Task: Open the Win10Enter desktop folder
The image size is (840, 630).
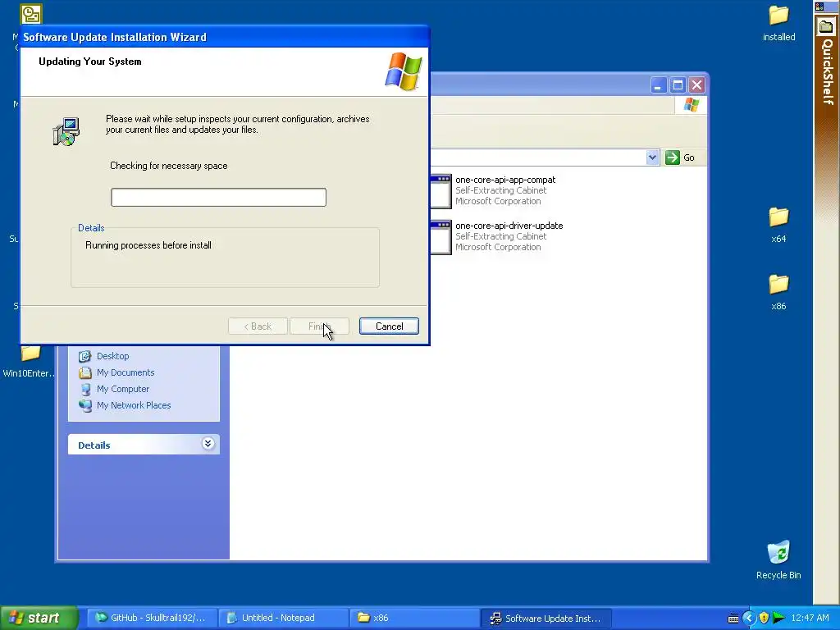Action: click(x=29, y=363)
